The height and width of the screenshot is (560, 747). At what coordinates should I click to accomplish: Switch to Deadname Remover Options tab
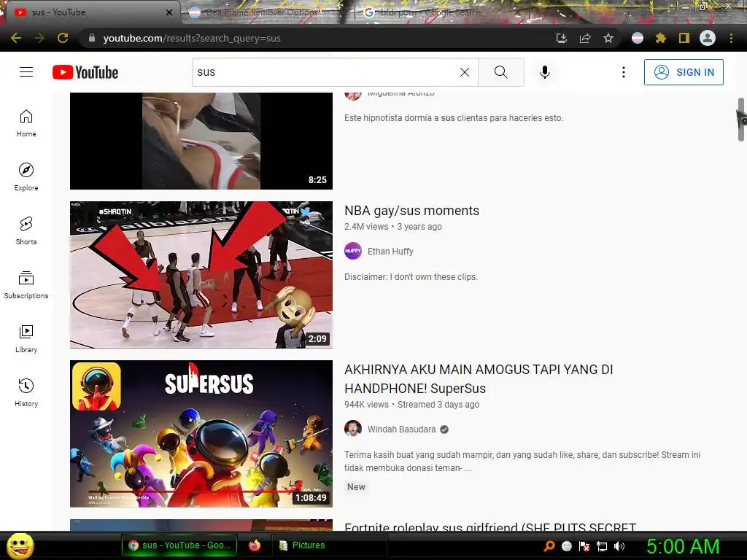pyautogui.click(x=261, y=12)
